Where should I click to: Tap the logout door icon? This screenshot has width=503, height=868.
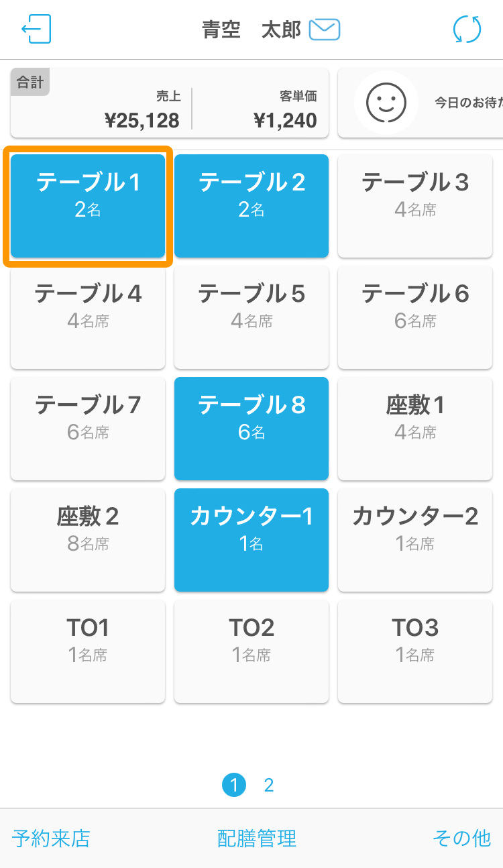pyautogui.click(x=36, y=30)
